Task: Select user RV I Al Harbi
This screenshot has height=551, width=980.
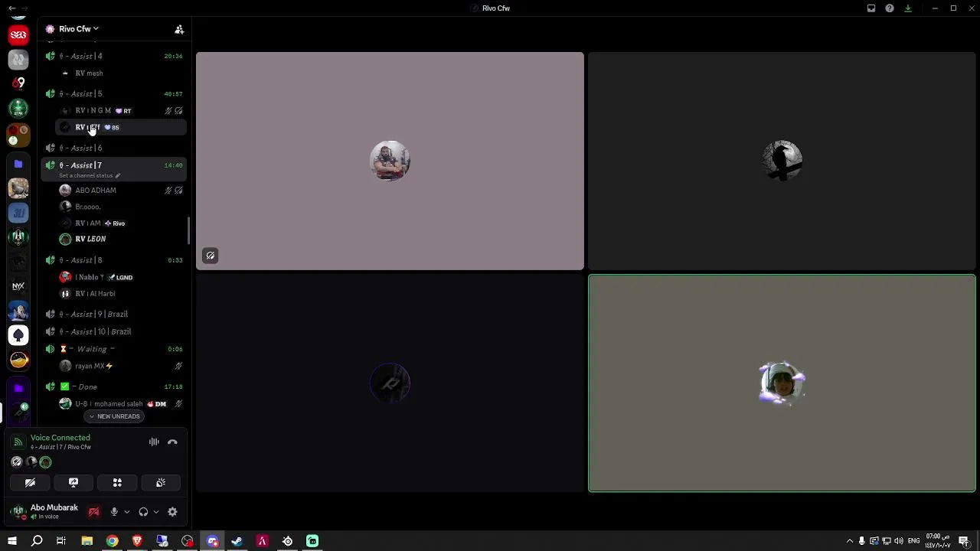Action: pos(121,294)
